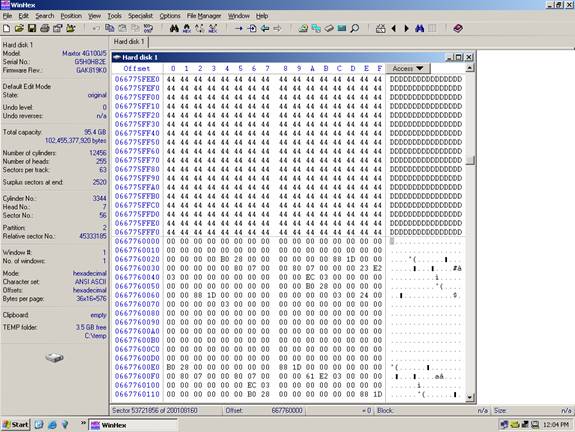Click the magnifier Analyze icon
This screenshot has width=575, height=432.
(355, 28)
